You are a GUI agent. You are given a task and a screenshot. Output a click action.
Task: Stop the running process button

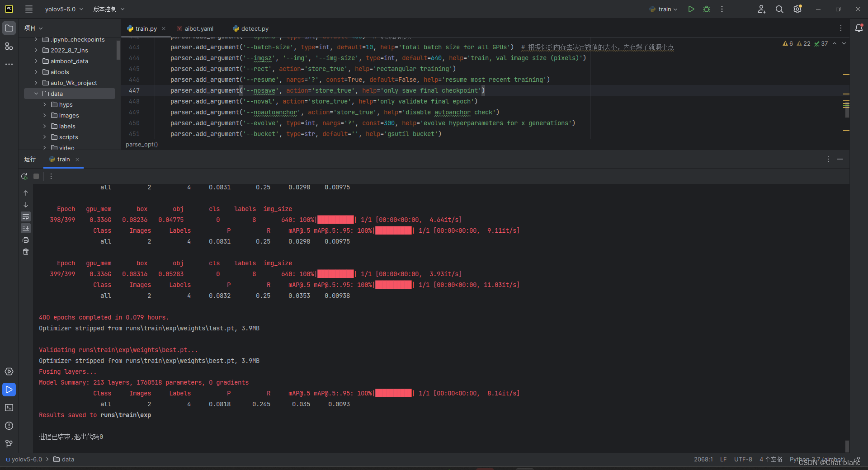36,176
